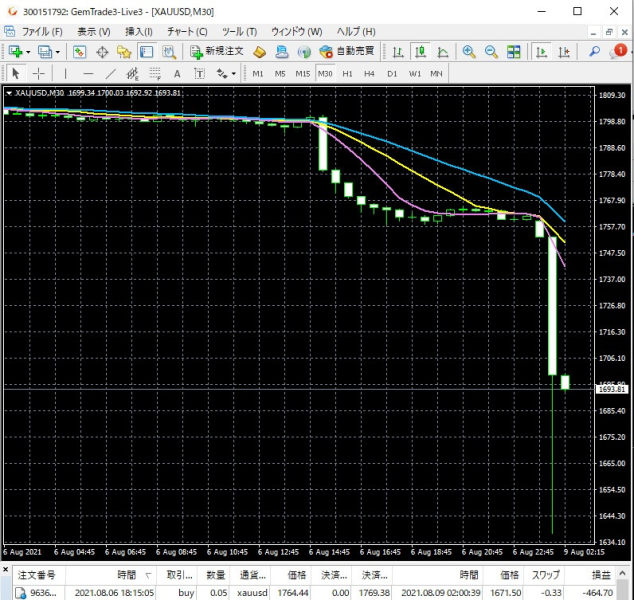Toggle the Market Watch window icon

[x=79, y=52]
